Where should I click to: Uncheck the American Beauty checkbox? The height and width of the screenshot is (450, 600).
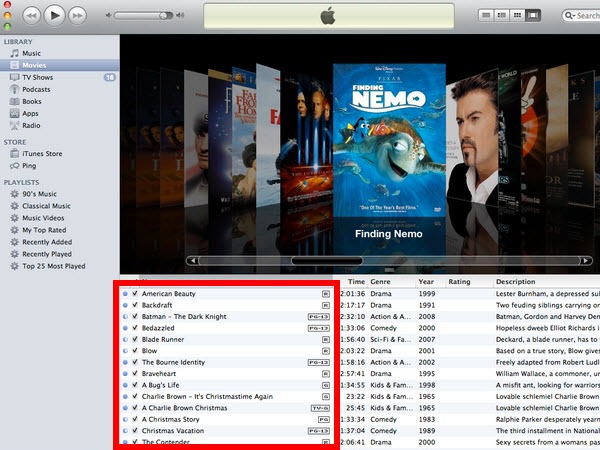135,294
